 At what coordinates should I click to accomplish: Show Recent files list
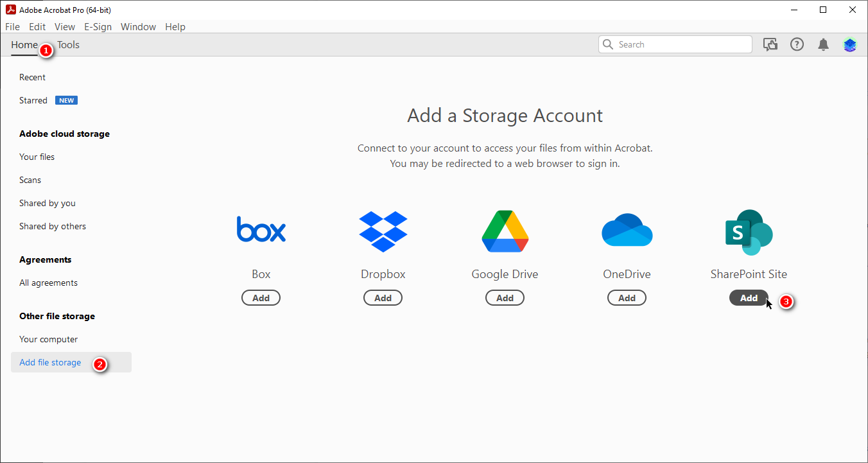(x=32, y=77)
